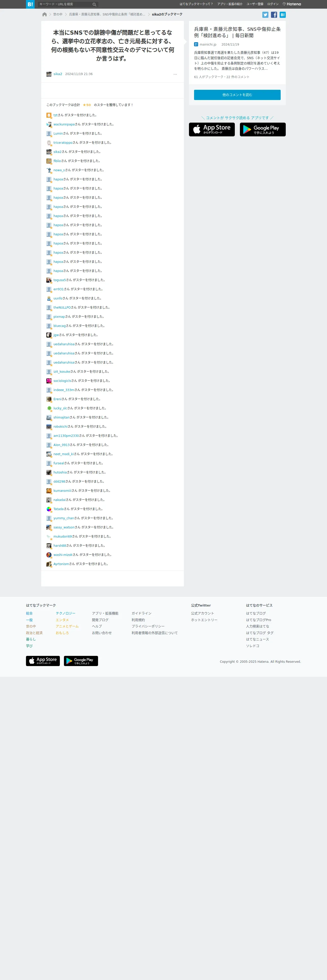
Task: Click sika2's avatar beside the post date
Action: [49, 74]
